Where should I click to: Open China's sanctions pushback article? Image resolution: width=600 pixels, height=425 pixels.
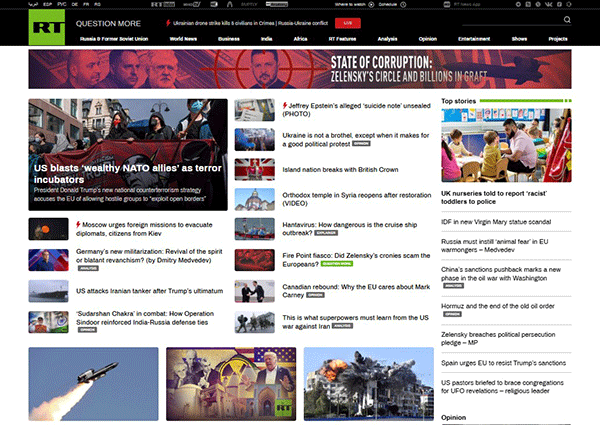click(501, 274)
